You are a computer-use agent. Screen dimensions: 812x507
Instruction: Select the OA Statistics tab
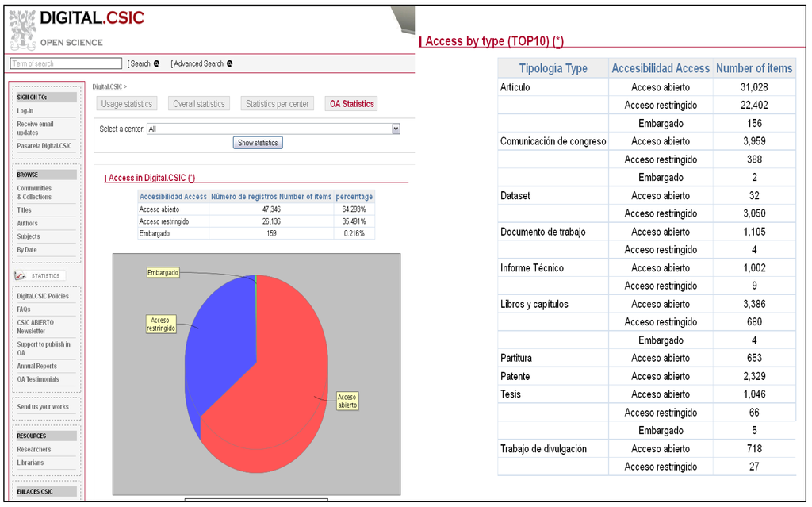(351, 104)
